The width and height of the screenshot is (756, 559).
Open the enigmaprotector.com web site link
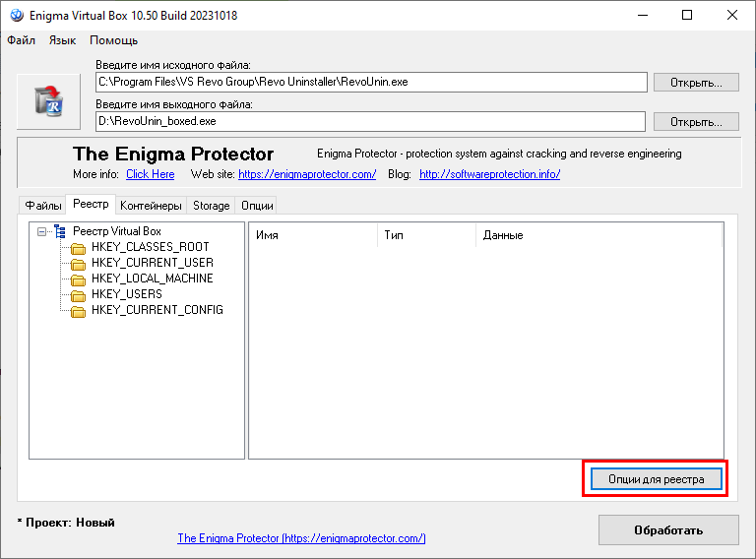(307, 174)
